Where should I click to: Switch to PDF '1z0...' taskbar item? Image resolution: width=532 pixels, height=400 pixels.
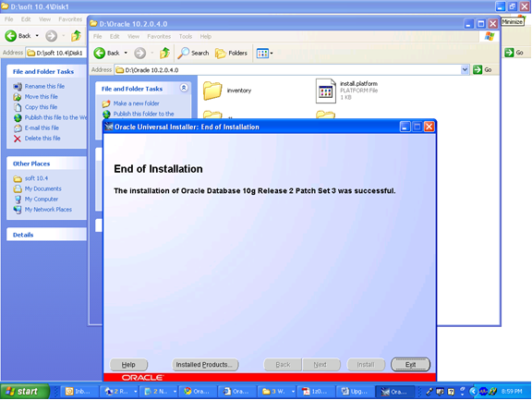click(x=316, y=391)
